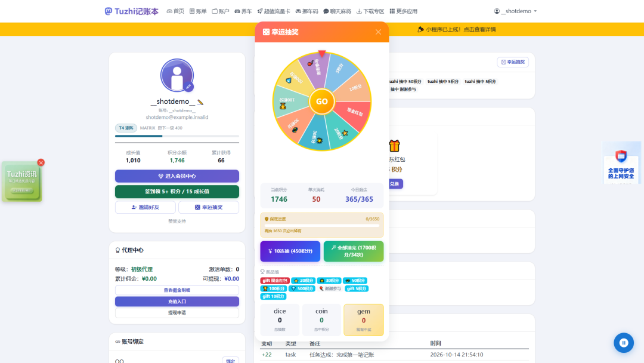Click the T4 矩阵 level badge

(126, 128)
